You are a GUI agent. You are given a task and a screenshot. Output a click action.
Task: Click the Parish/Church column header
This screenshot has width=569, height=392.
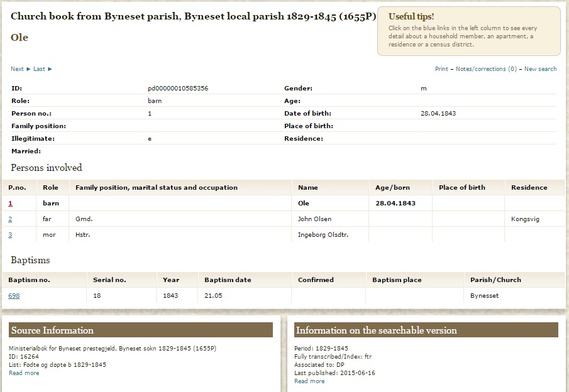pos(495,280)
